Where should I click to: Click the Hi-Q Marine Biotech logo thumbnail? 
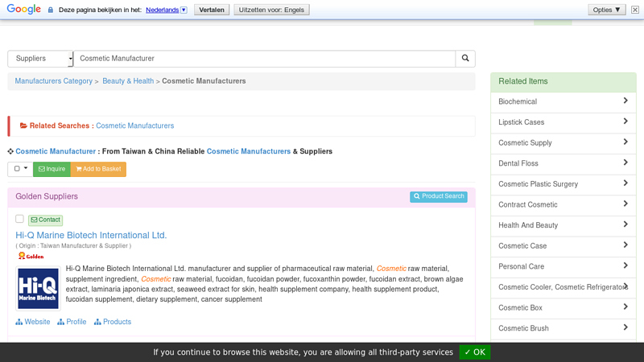click(x=38, y=289)
